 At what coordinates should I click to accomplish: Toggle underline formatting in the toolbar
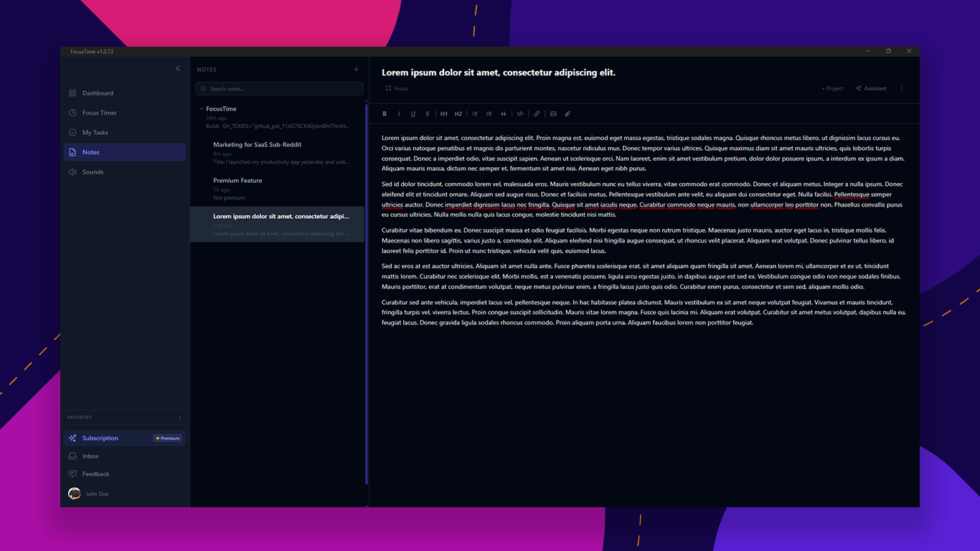tap(413, 114)
